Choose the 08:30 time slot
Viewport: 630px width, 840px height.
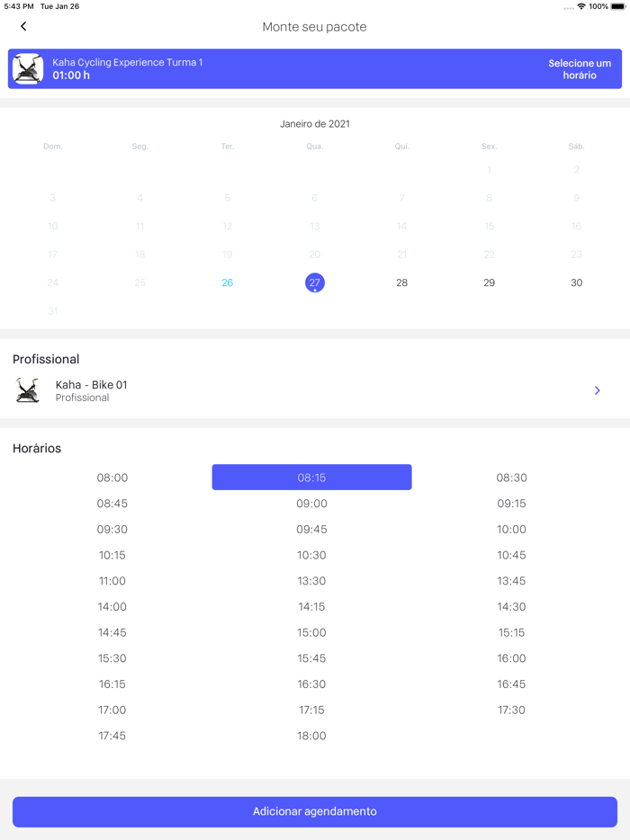pyautogui.click(x=511, y=478)
